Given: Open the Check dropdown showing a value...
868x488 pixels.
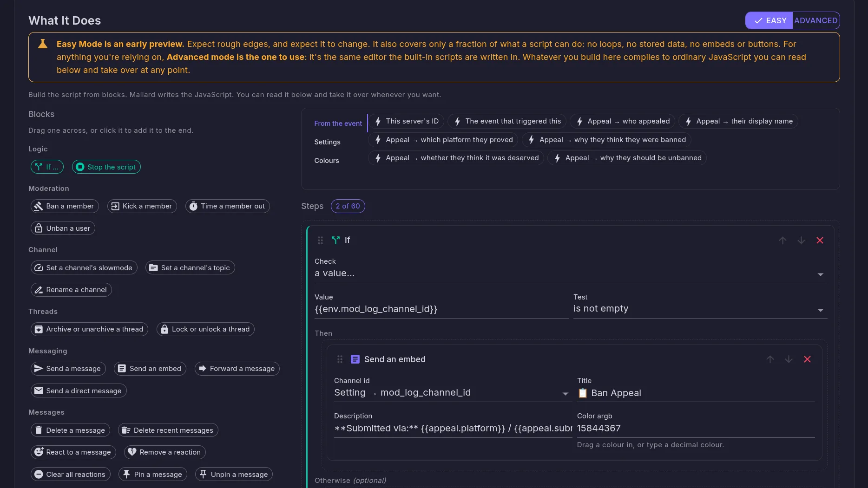Looking at the screenshot, I should point(571,273).
